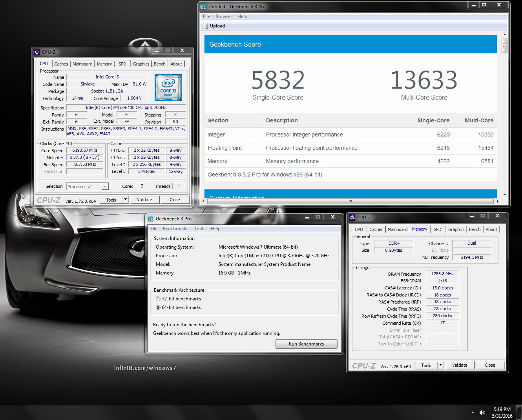Open Help menu in Geekbench results window
The image size is (522, 420).
pyautogui.click(x=242, y=16)
